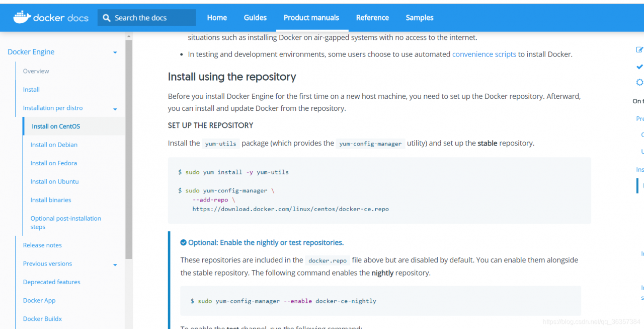Open the Product manuals tab

[x=311, y=18]
